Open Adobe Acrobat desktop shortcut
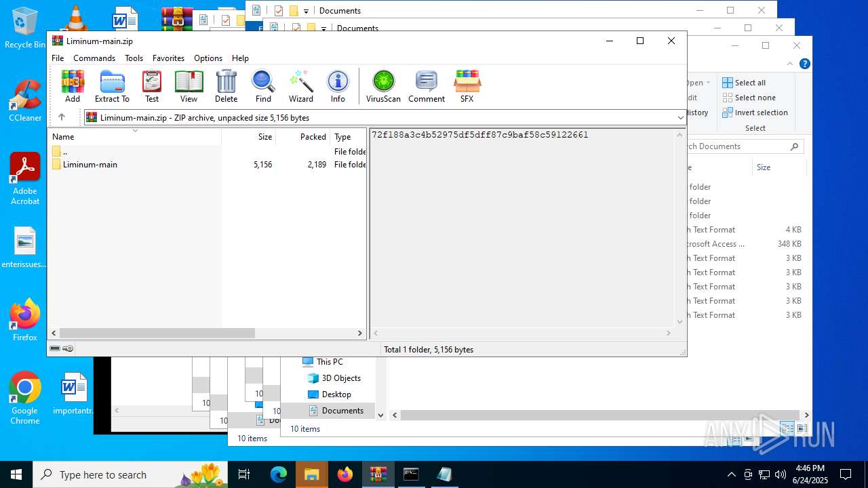The height and width of the screenshot is (488, 868). click(x=25, y=178)
